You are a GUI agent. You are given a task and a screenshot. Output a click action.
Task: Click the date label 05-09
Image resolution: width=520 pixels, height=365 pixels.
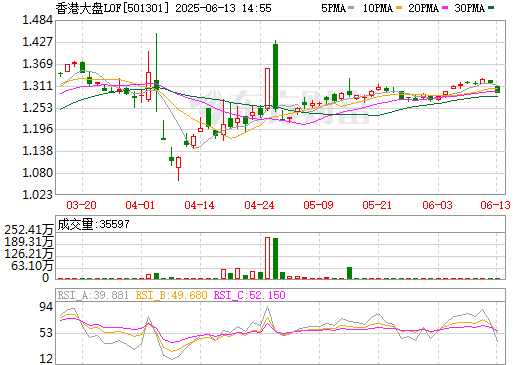(318, 205)
